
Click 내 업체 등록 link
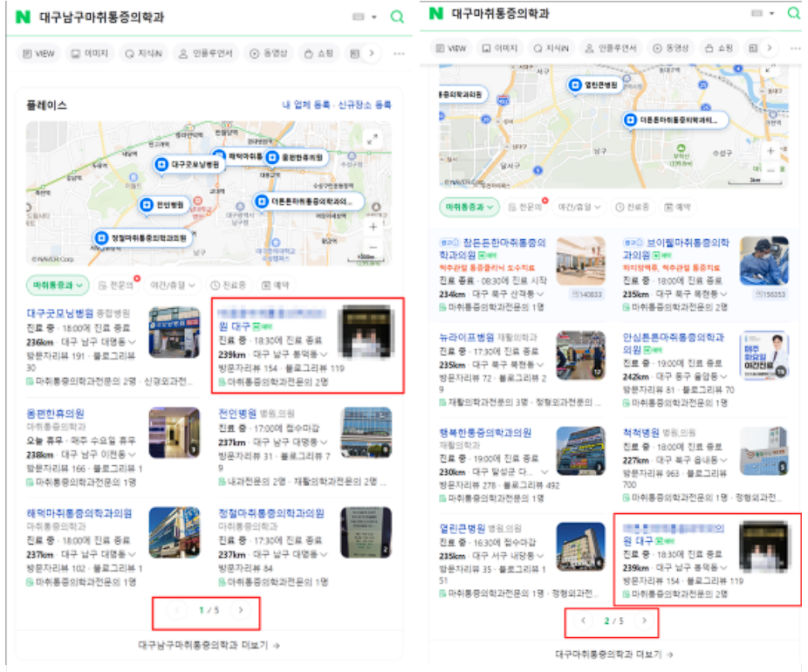(305, 105)
